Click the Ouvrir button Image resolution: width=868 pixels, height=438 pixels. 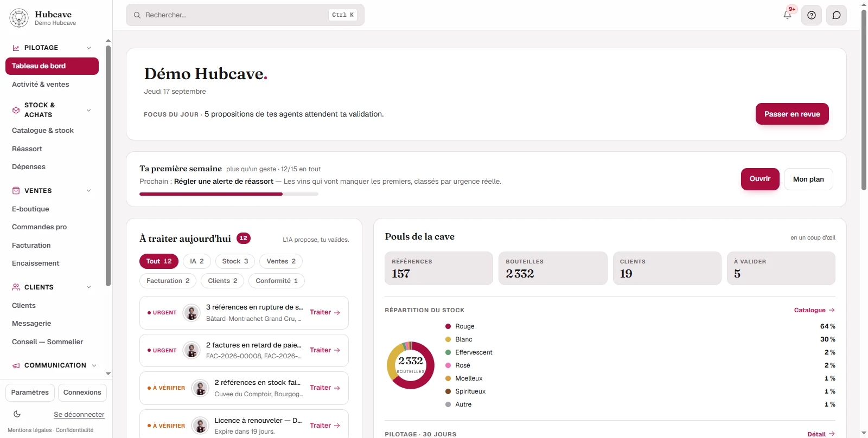760,179
